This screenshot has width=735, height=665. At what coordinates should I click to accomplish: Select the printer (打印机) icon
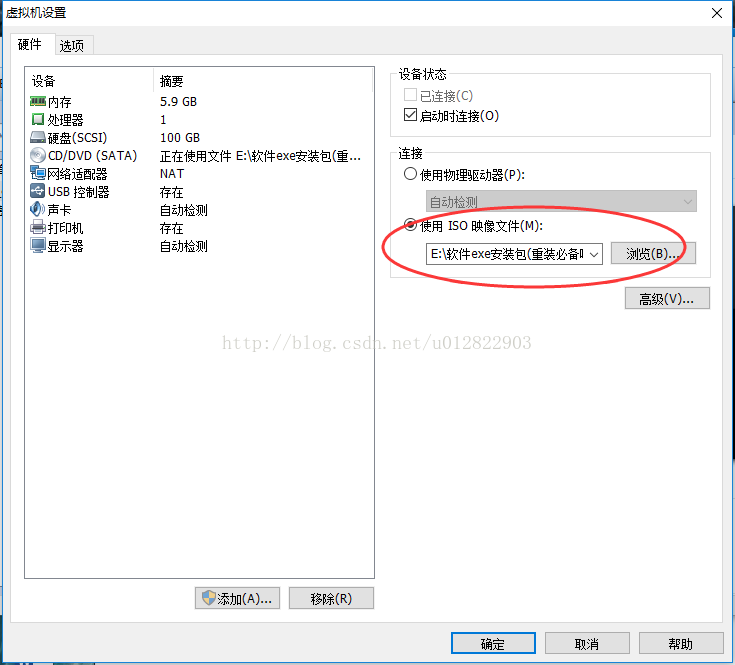pos(38,228)
